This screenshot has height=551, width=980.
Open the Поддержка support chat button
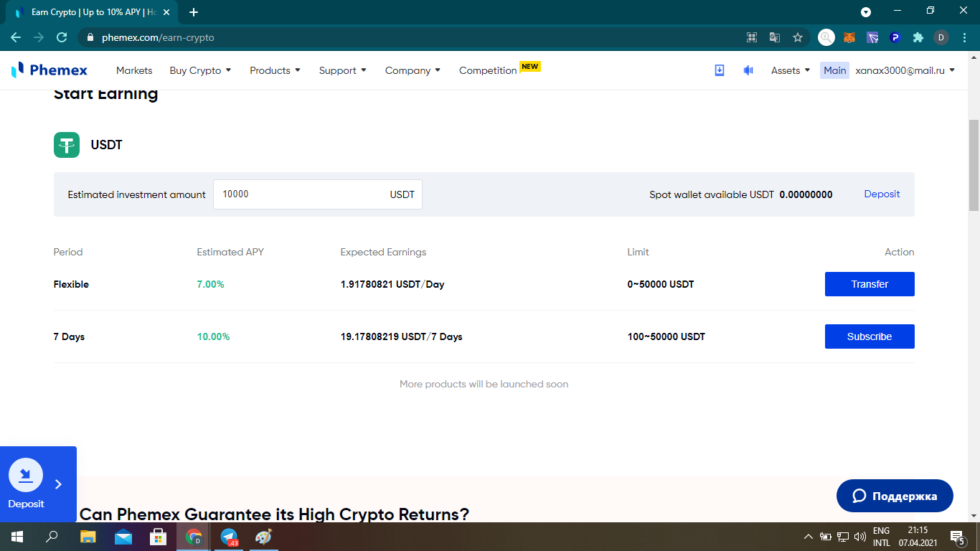(x=895, y=496)
